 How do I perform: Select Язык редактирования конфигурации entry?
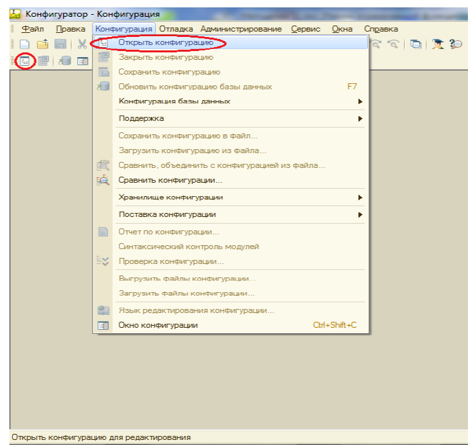pos(231,310)
